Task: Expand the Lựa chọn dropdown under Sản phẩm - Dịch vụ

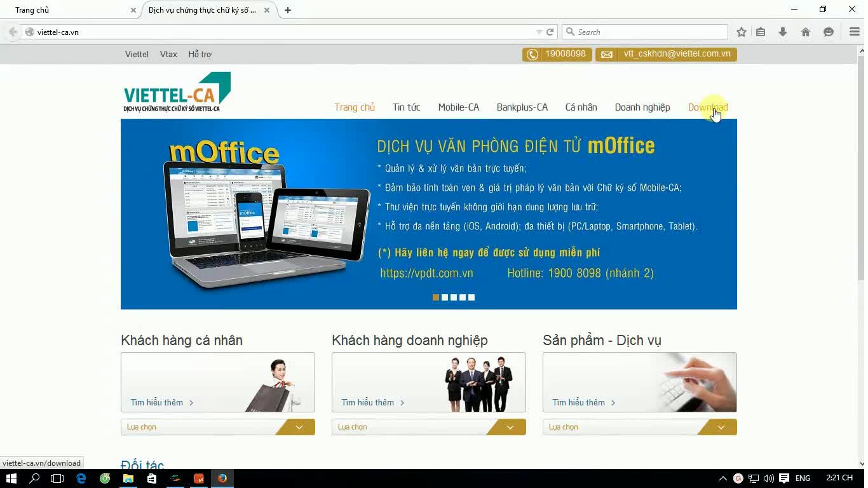Action: [640, 427]
